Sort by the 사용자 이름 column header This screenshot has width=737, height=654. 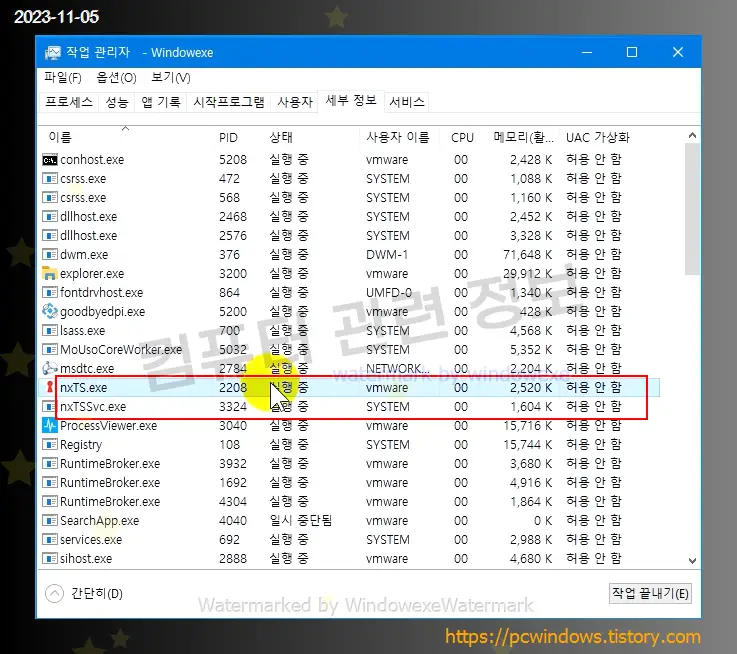(398, 138)
